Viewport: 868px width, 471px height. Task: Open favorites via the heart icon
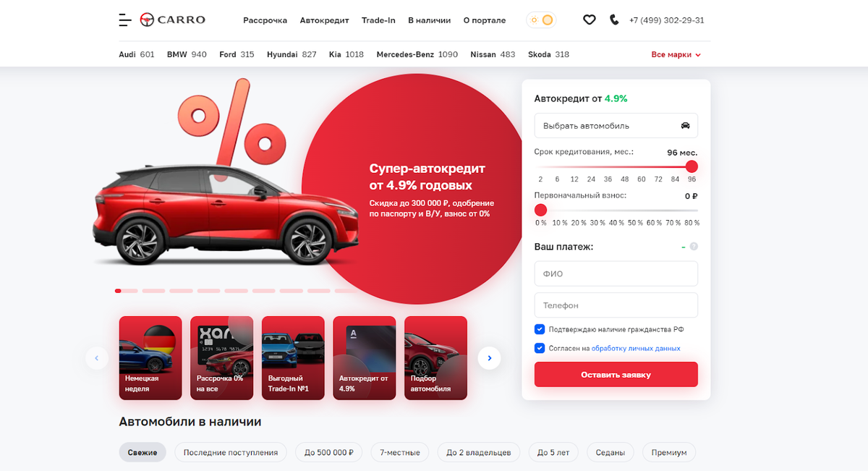pyautogui.click(x=589, y=20)
